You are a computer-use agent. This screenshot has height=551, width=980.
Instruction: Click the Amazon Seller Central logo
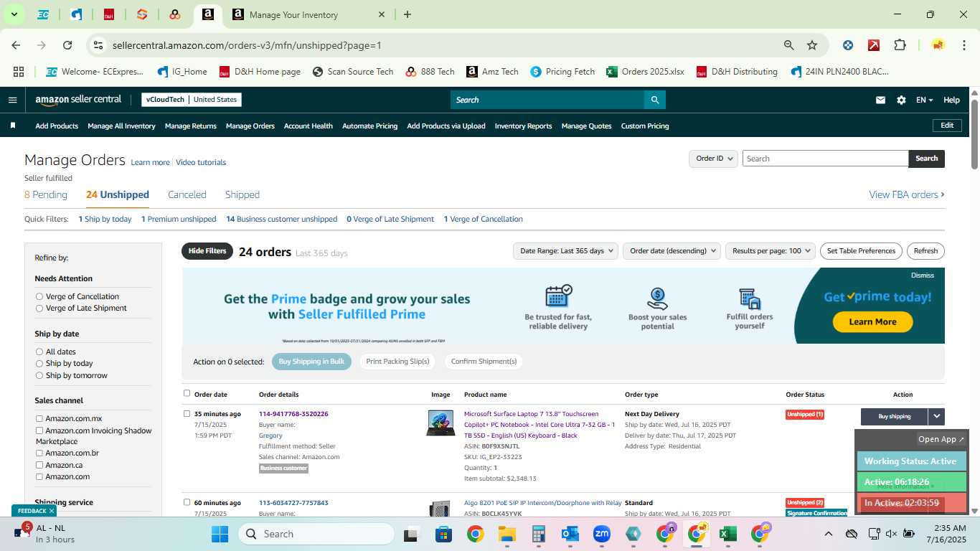(78, 100)
